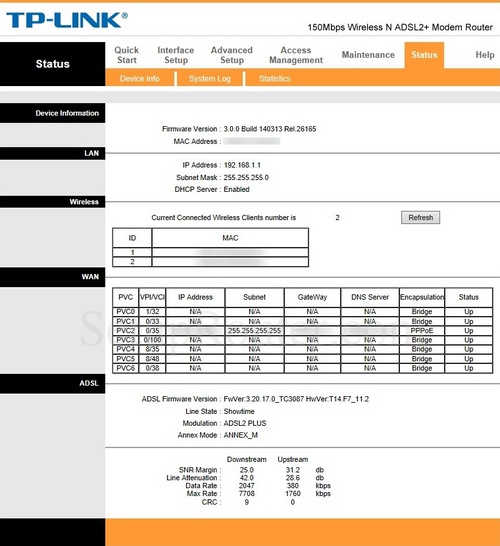This screenshot has width=500, height=546.
Task: Click Status column header in WAN table
Action: [469, 297]
